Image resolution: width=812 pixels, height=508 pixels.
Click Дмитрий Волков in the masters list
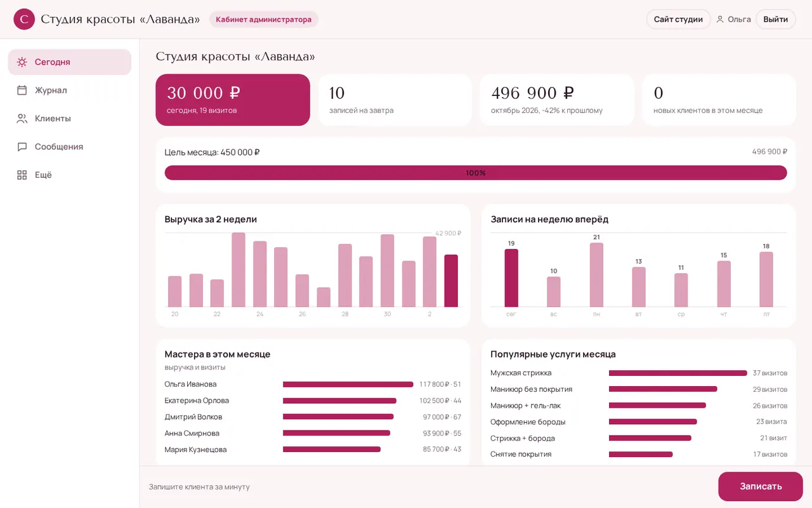(x=313, y=417)
